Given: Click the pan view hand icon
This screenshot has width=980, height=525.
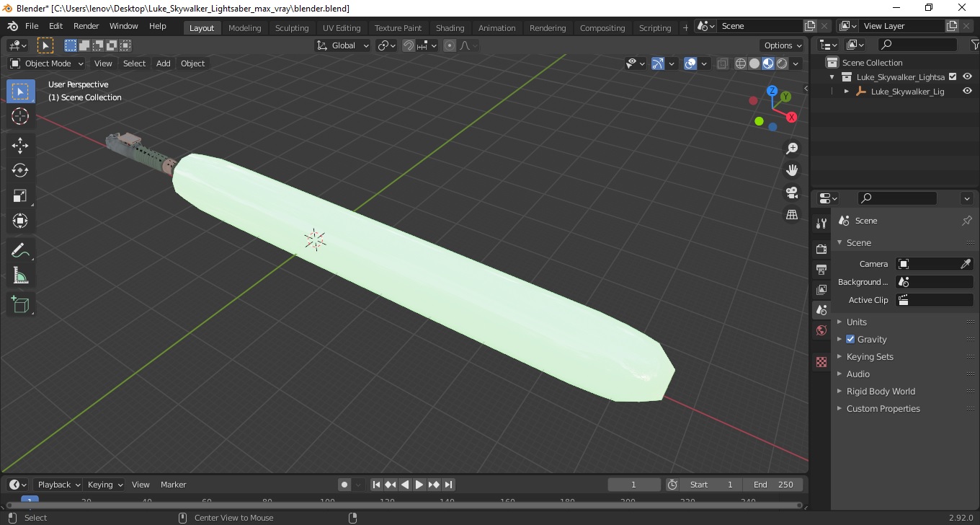Looking at the screenshot, I should click(792, 170).
